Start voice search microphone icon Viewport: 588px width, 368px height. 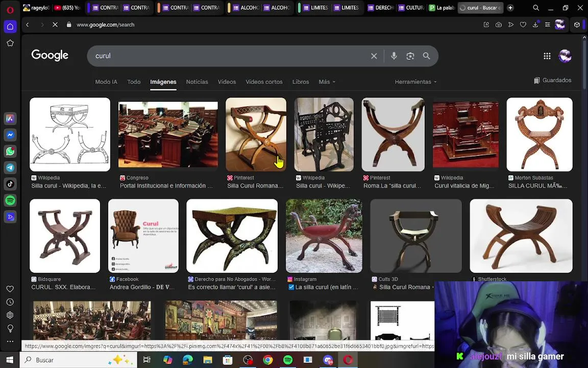click(394, 56)
